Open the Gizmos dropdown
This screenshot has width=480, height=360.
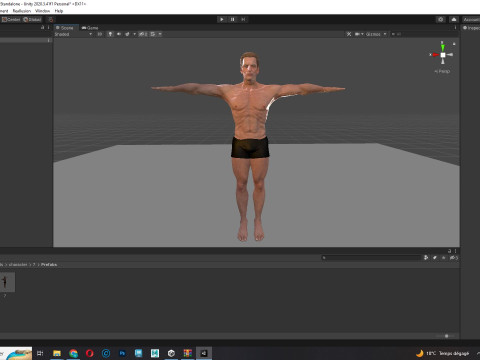tap(376, 34)
